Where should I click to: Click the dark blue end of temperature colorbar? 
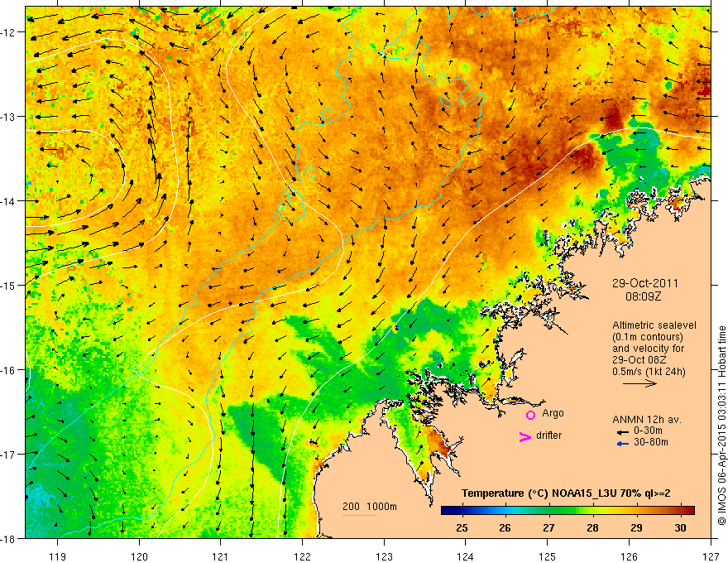(447, 511)
